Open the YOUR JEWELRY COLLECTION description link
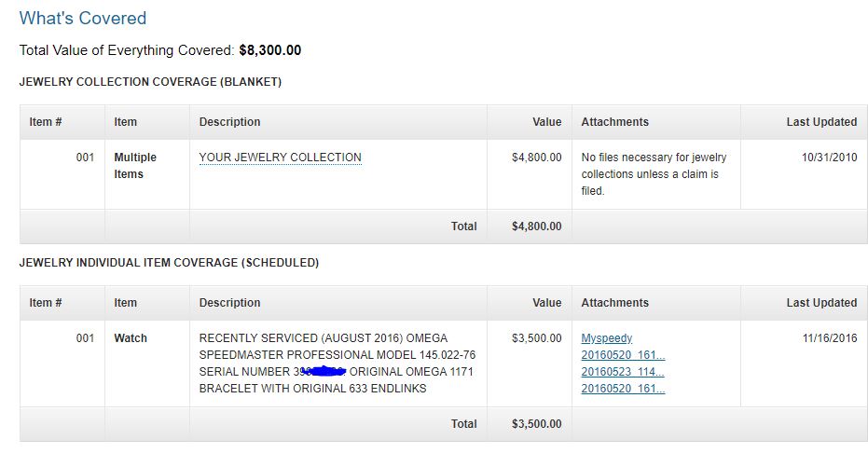Screen dimensions: 868x453 [280, 158]
